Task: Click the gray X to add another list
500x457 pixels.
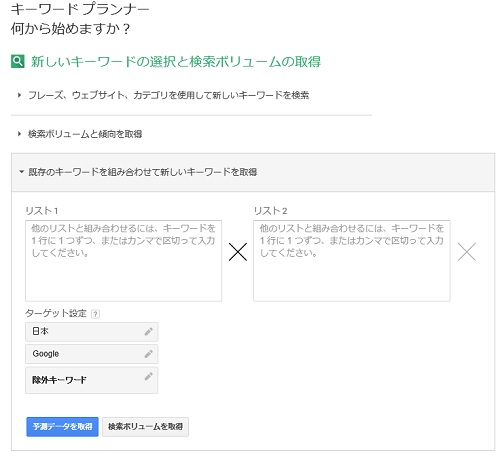Action: (x=467, y=252)
